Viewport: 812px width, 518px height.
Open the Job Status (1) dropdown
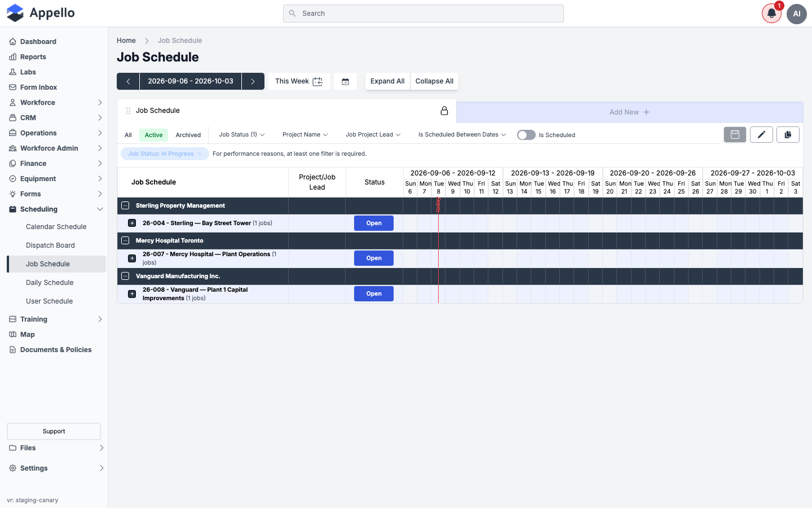242,135
